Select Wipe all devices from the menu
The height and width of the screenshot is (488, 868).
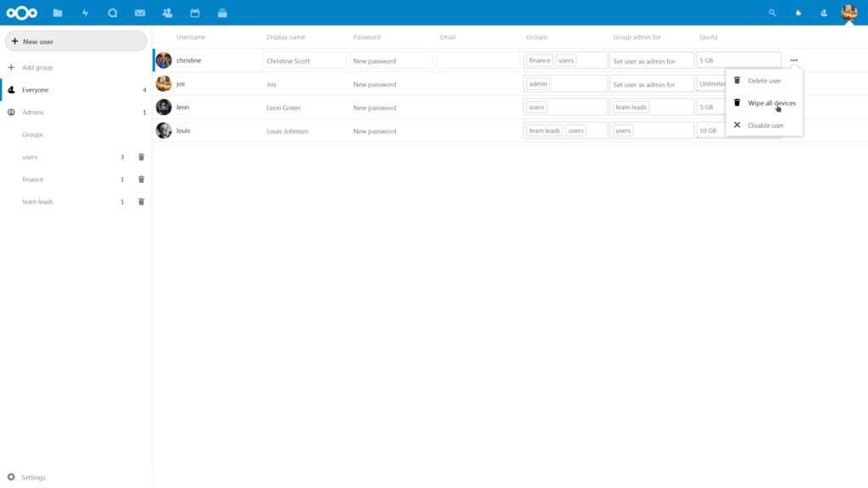768,102
